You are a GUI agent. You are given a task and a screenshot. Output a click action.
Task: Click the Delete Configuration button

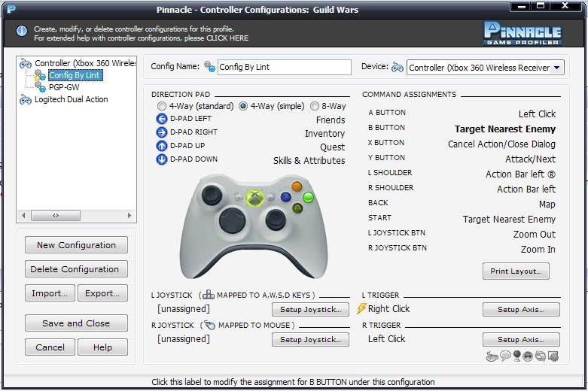tap(76, 269)
